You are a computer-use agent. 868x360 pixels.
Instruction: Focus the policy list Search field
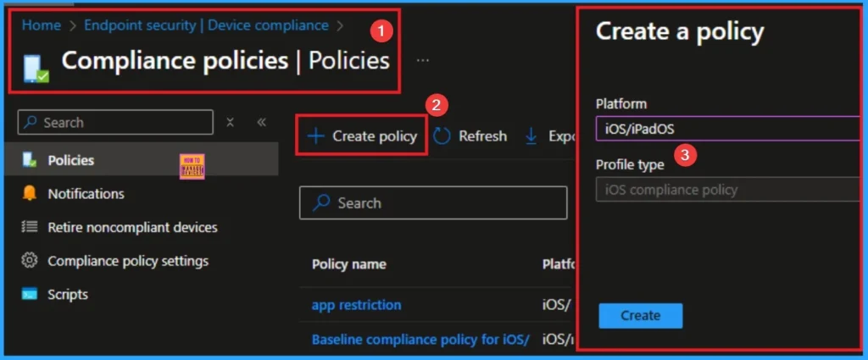tap(433, 203)
